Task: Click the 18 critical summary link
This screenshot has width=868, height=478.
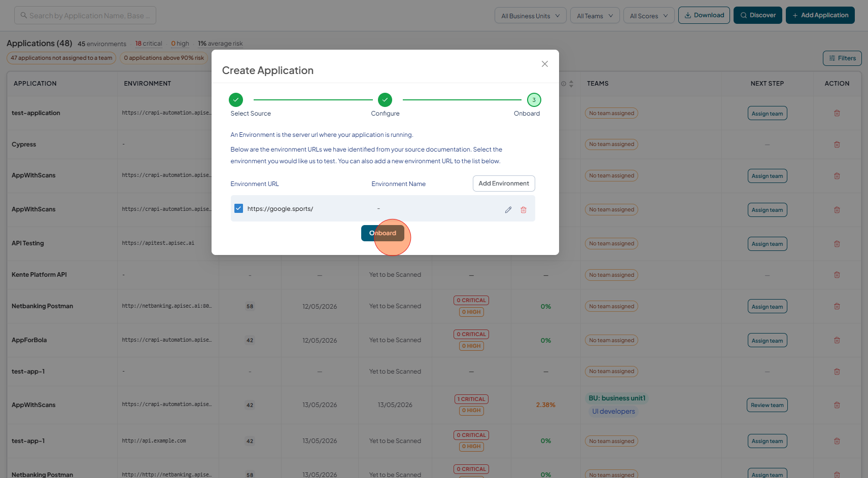Action: (x=149, y=44)
